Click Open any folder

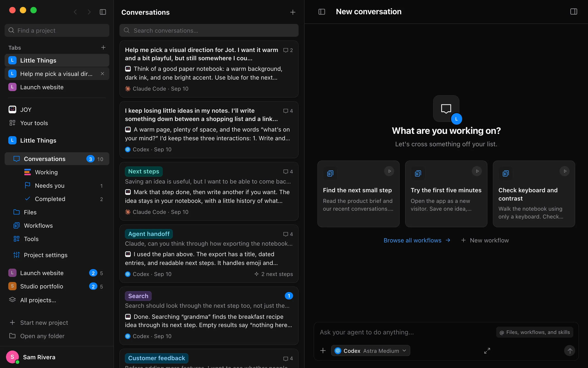[57, 336]
